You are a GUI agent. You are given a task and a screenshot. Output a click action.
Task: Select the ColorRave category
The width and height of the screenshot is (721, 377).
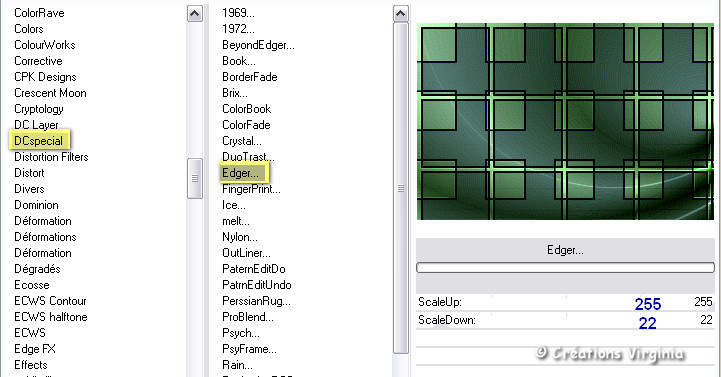coord(39,13)
